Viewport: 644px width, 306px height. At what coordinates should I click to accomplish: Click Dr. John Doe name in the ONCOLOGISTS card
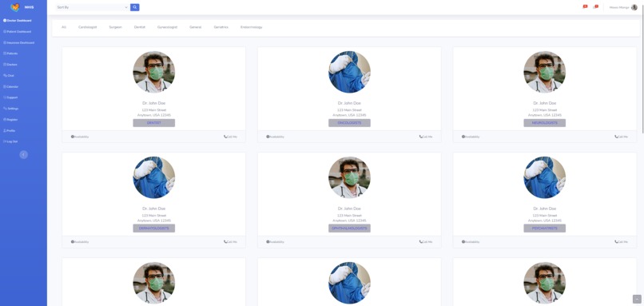[349, 103]
